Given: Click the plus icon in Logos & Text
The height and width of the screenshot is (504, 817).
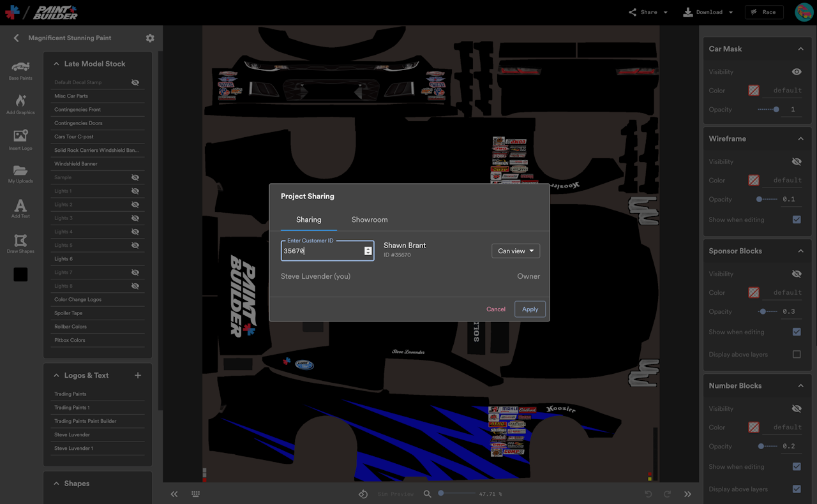Looking at the screenshot, I should point(138,376).
